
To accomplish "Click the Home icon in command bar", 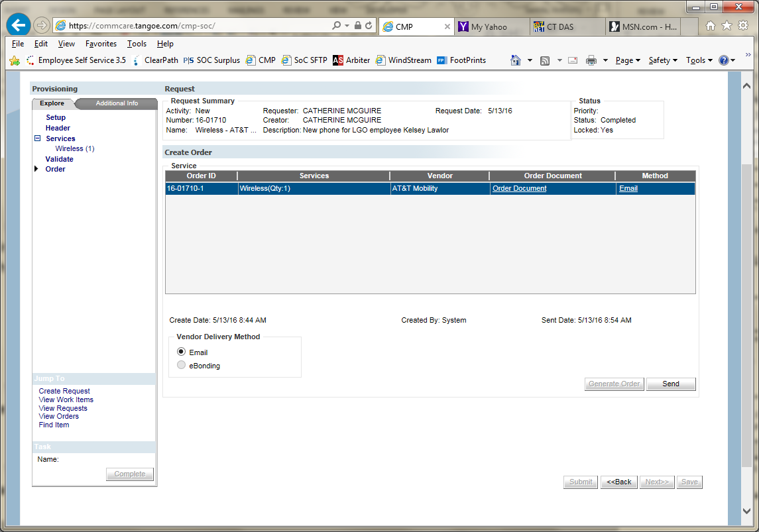I will [x=516, y=60].
